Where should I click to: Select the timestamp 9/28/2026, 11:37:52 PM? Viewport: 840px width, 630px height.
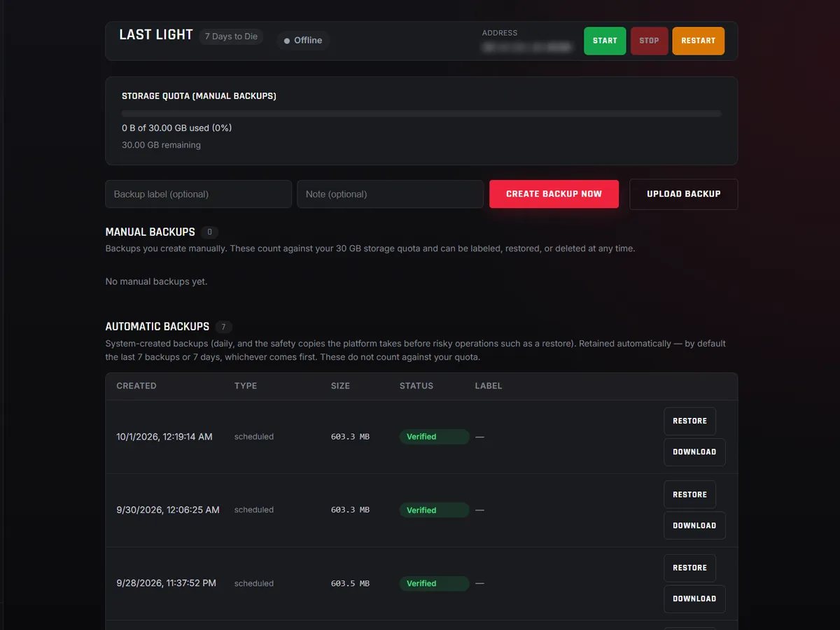166,583
